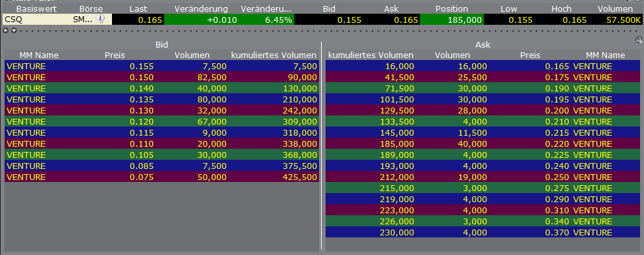Image resolution: width=644 pixels, height=255 pixels.
Task: Click the vertical splitter between Bid and Ask
Action: click(x=321, y=145)
